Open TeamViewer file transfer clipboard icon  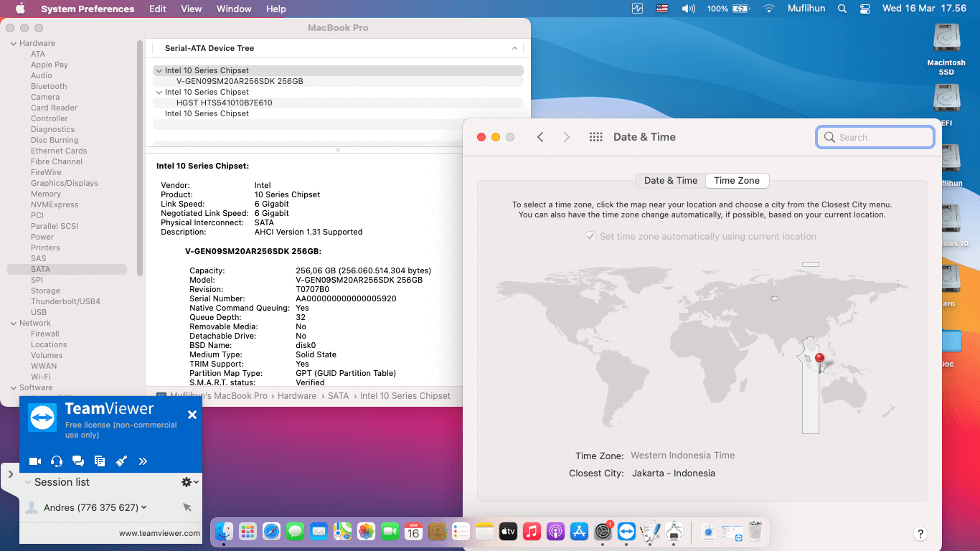(100, 461)
